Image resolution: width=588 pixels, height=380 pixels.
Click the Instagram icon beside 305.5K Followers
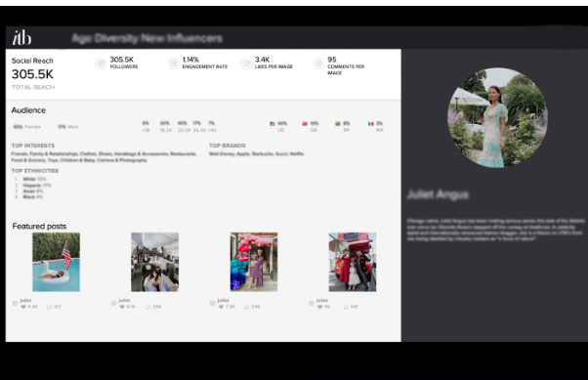pyautogui.click(x=101, y=63)
